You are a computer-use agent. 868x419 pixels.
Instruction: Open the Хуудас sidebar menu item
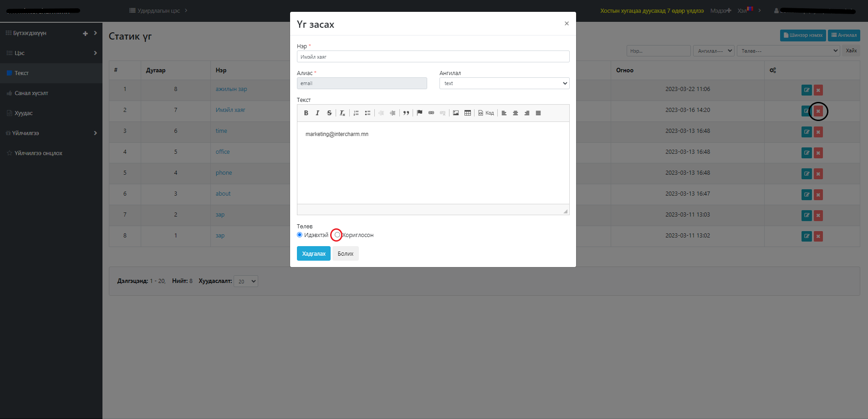[x=24, y=113]
